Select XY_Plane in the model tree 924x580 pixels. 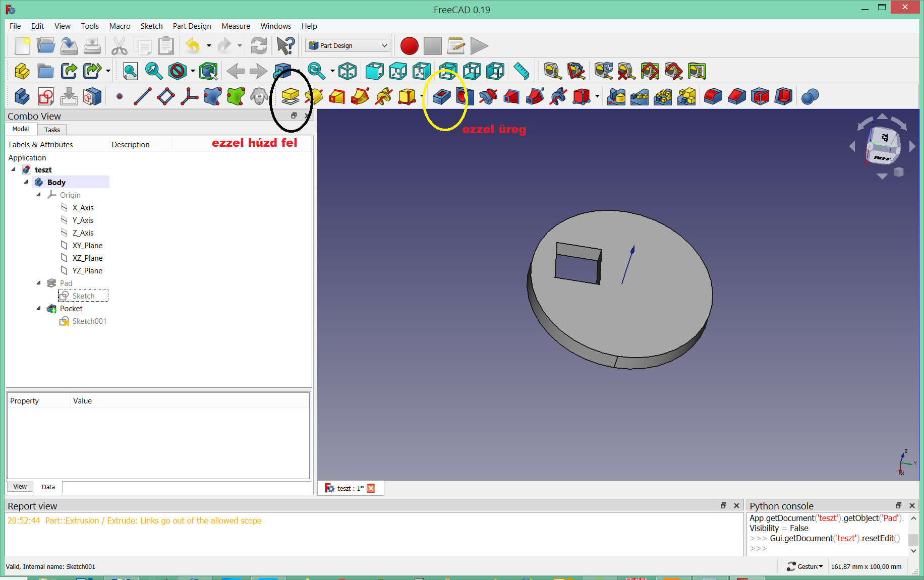point(87,246)
